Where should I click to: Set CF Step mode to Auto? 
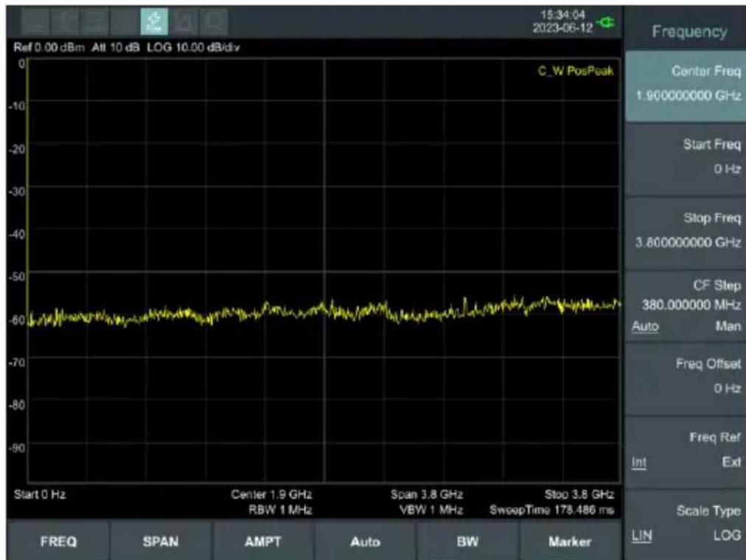[x=645, y=326]
